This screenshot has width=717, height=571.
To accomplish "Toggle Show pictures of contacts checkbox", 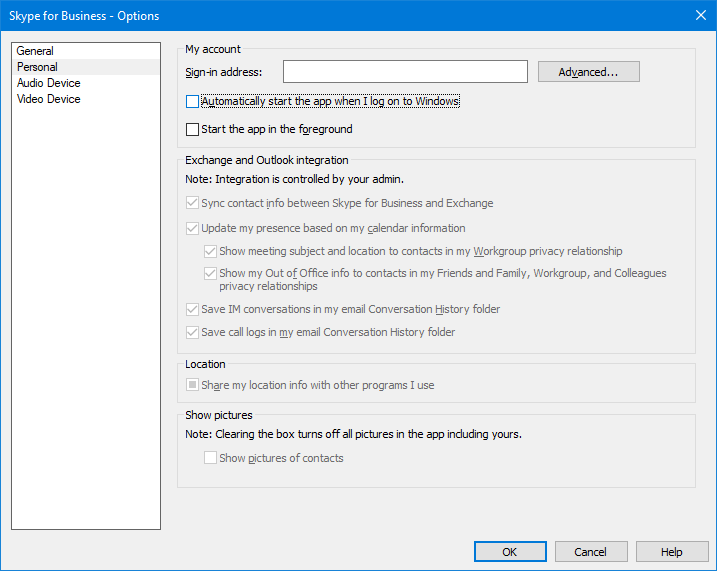I will [211, 458].
